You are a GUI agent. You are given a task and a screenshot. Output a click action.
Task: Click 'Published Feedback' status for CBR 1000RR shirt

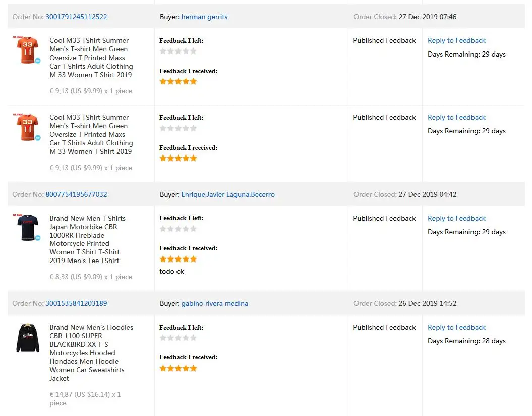pos(384,218)
